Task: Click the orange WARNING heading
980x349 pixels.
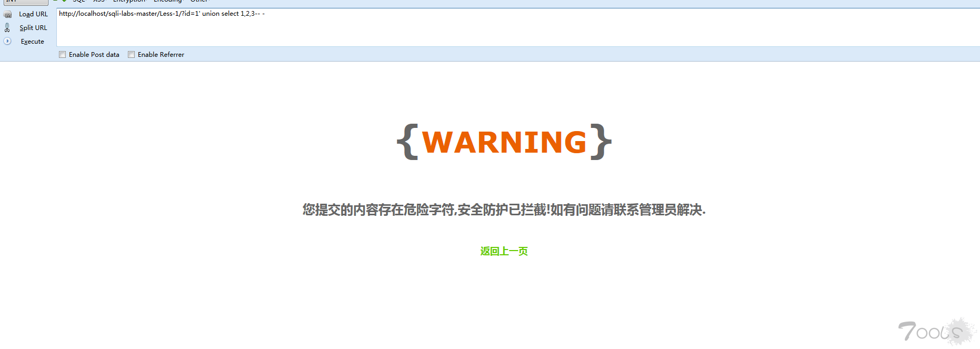Action: point(504,142)
